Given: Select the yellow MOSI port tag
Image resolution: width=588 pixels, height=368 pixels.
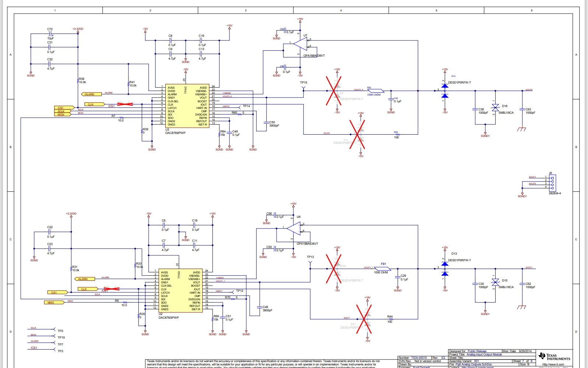Looking at the screenshot, I should click(x=61, y=114).
